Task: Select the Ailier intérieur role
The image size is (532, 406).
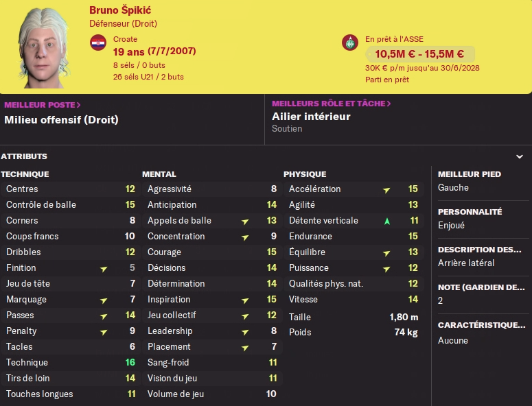Action: pos(311,117)
